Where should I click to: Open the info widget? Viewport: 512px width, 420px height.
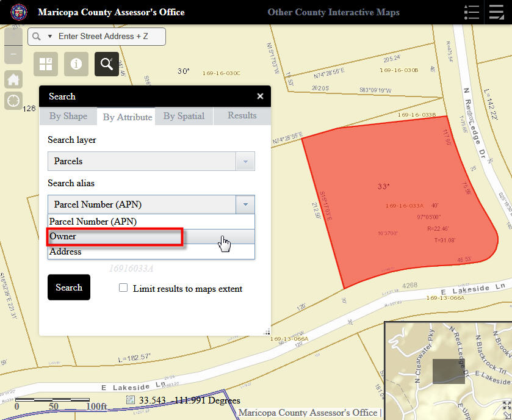click(x=76, y=64)
